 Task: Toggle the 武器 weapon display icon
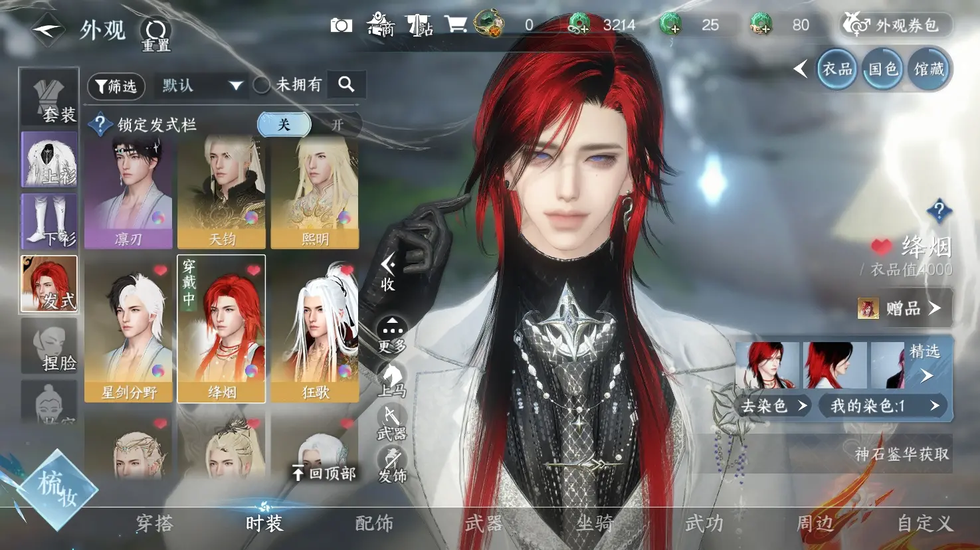[x=392, y=422]
